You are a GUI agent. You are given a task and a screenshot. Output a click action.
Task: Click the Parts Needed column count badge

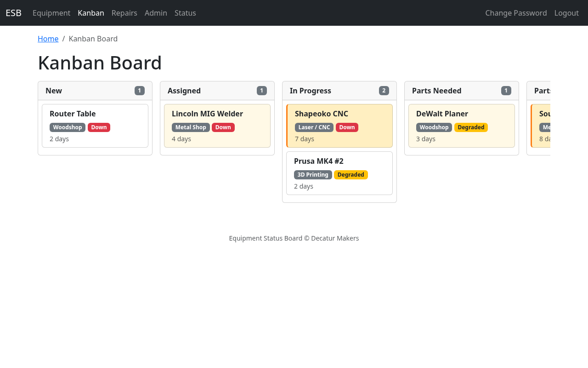506,91
